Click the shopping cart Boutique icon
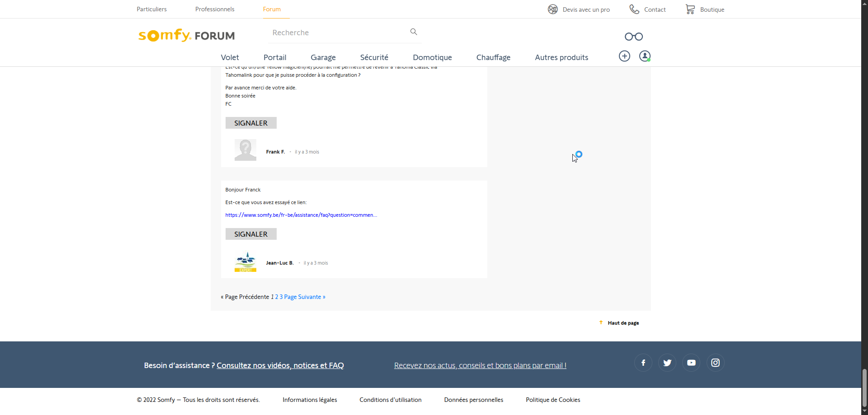The width and height of the screenshot is (868, 415). (x=690, y=9)
